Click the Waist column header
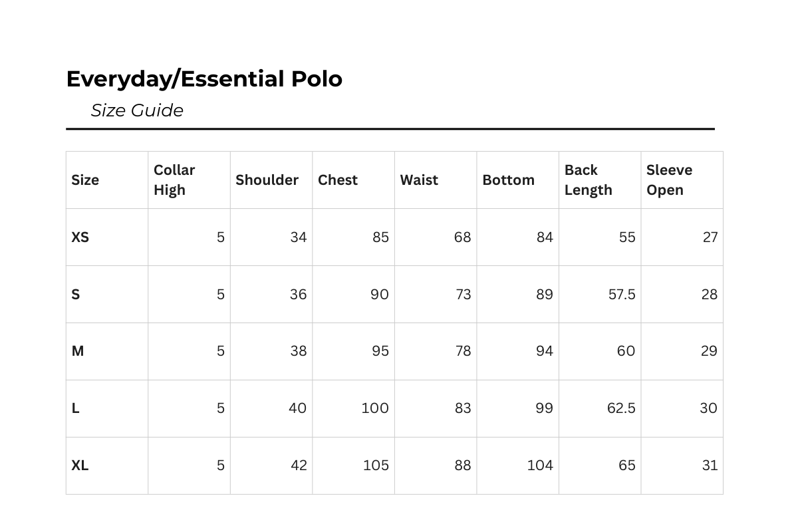The image size is (798, 532). tap(419, 180)
